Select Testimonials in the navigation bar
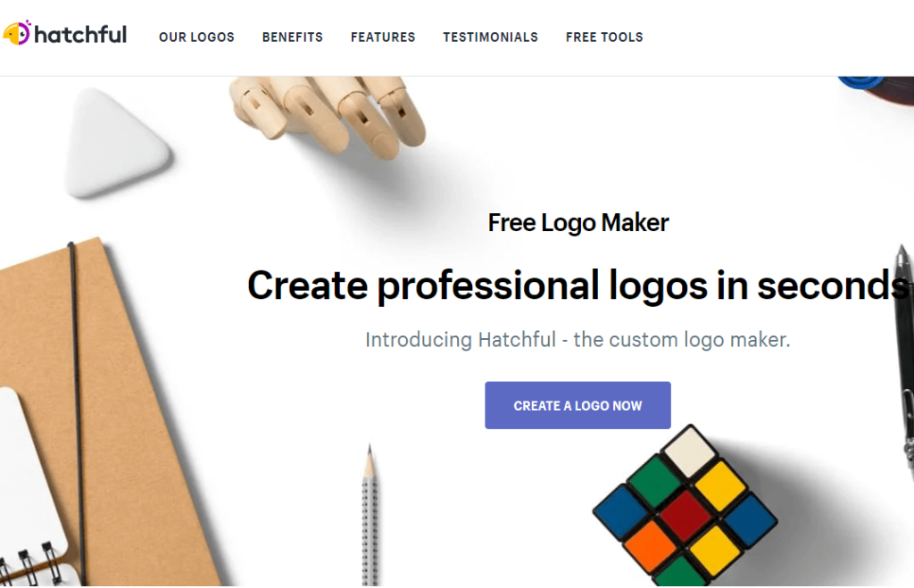 pyautogui.click(x=490, y=37)
